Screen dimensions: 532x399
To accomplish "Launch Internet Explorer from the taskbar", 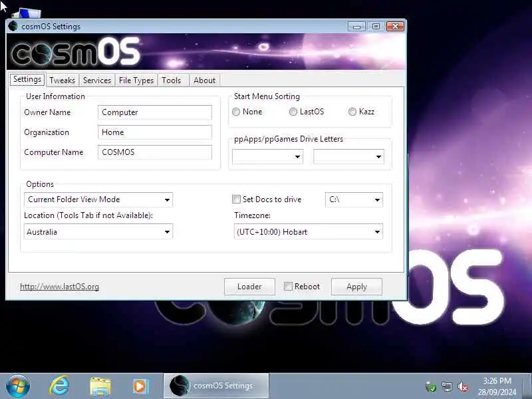I will [59, 386].
